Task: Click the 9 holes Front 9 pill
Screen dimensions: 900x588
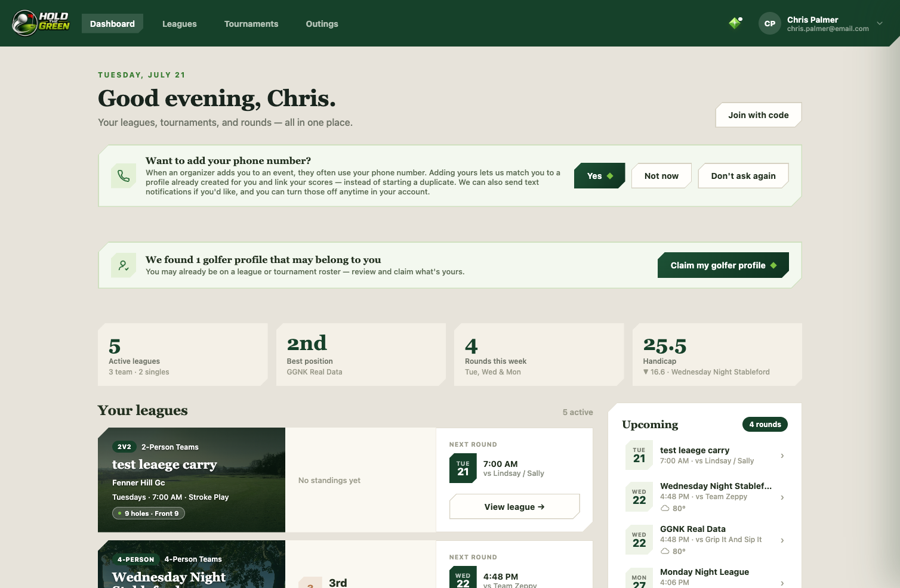Action: coord(149,513)
